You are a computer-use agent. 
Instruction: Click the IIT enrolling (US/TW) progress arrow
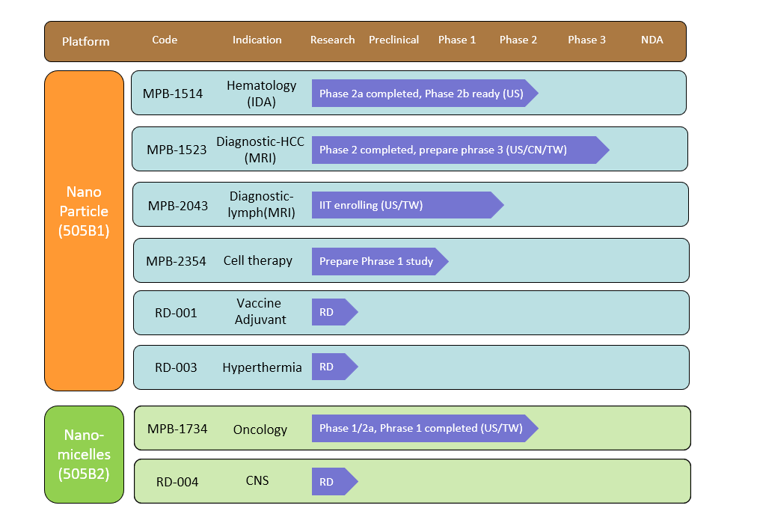tap(405, 205)
